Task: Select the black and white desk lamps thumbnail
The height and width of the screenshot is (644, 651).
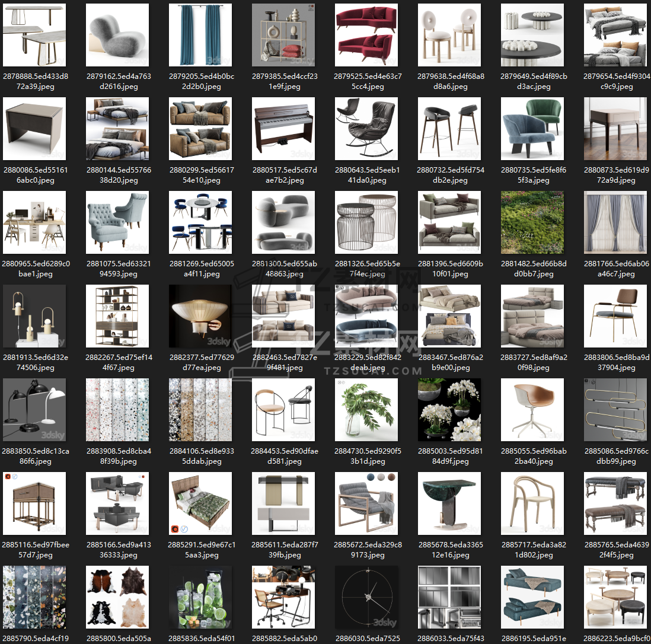Action: click(34, 410)
